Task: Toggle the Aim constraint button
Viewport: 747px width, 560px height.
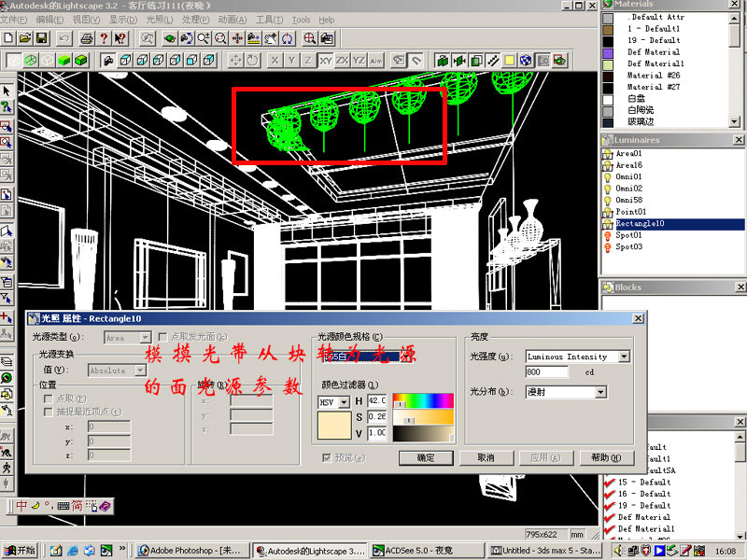Action: 376,60
